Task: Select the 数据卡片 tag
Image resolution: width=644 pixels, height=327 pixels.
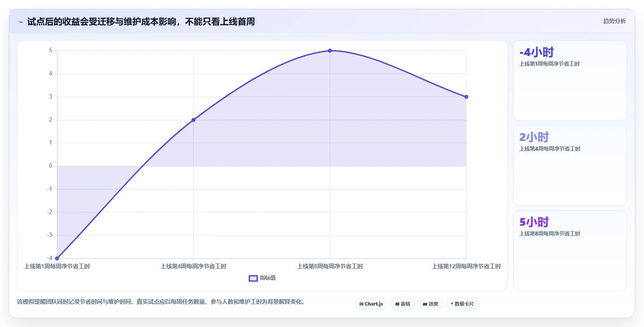Action: point(462,304)
